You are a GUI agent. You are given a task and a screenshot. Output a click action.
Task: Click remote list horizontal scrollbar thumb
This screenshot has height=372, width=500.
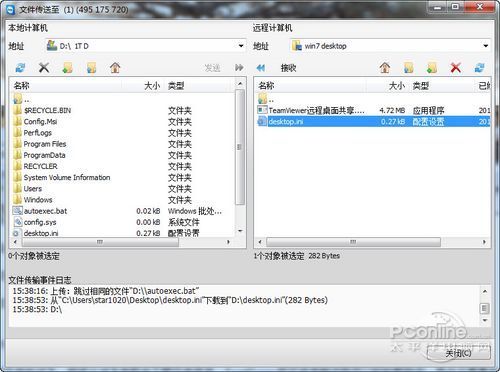[x=353, y=242]
